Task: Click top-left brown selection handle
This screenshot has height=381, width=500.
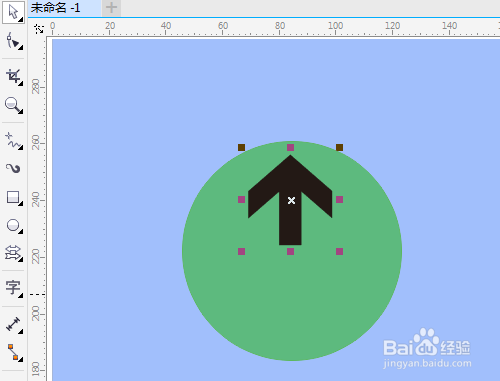Action: (241, 147)
